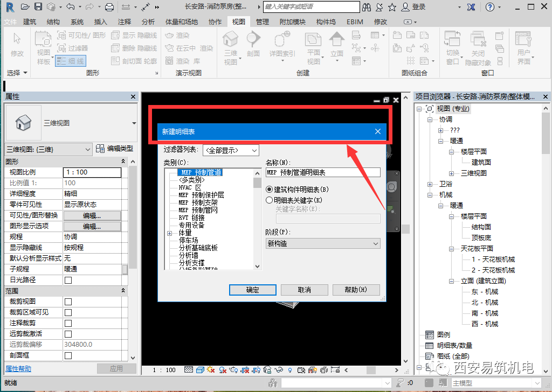552x392 pixels.
Task: Open the 文件 menu
Action: [x=11, y=22]
